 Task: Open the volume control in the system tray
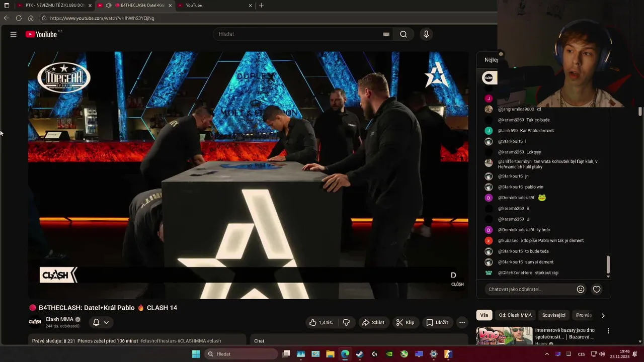(602, 354)
